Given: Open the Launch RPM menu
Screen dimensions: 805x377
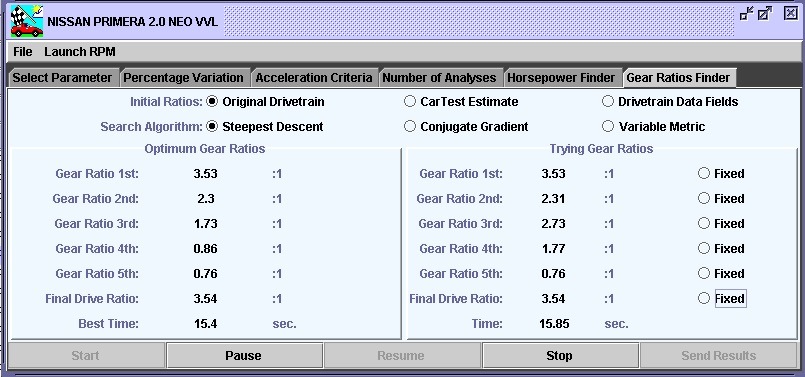Looking at the screenshot, I should point(80,52).
